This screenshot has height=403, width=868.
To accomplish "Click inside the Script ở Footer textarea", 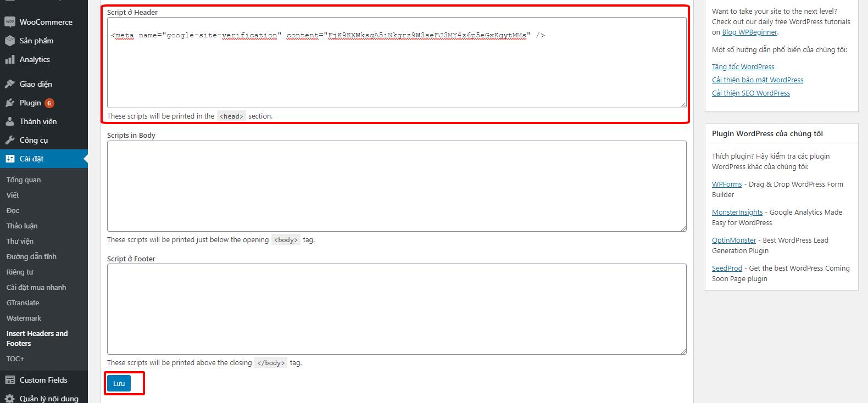I will click(x=397, y=309).
